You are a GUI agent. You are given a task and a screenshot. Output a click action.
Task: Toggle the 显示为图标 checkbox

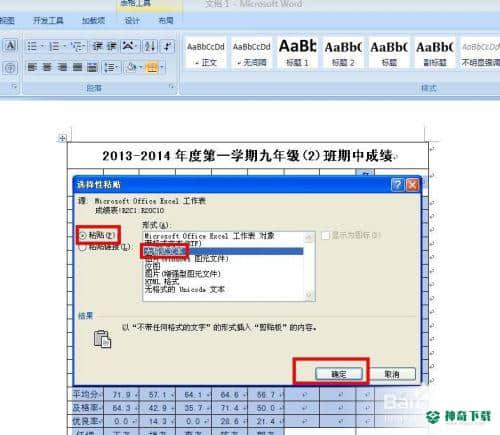click(x=325, y=236)
